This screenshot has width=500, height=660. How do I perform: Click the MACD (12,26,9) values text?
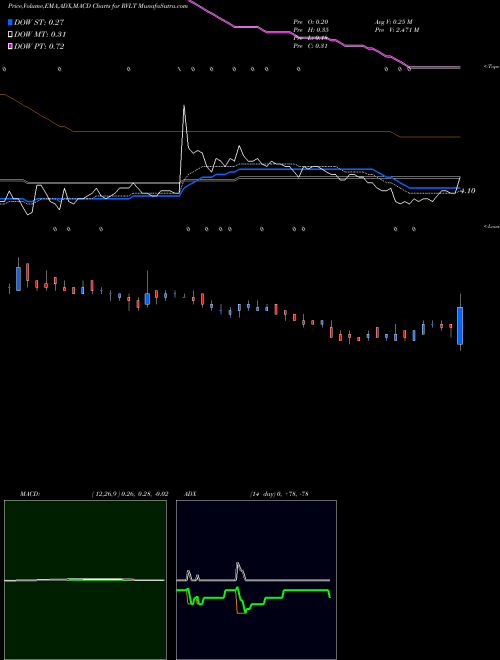point(130,494)
